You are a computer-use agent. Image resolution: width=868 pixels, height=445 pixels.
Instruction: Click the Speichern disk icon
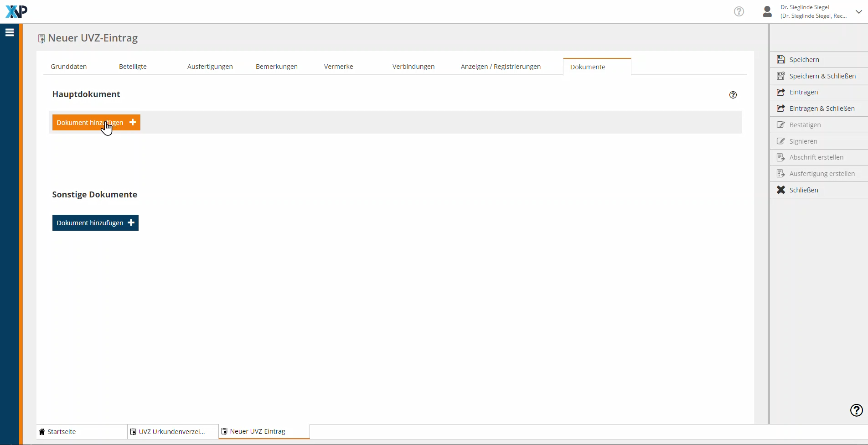(781, 60)
